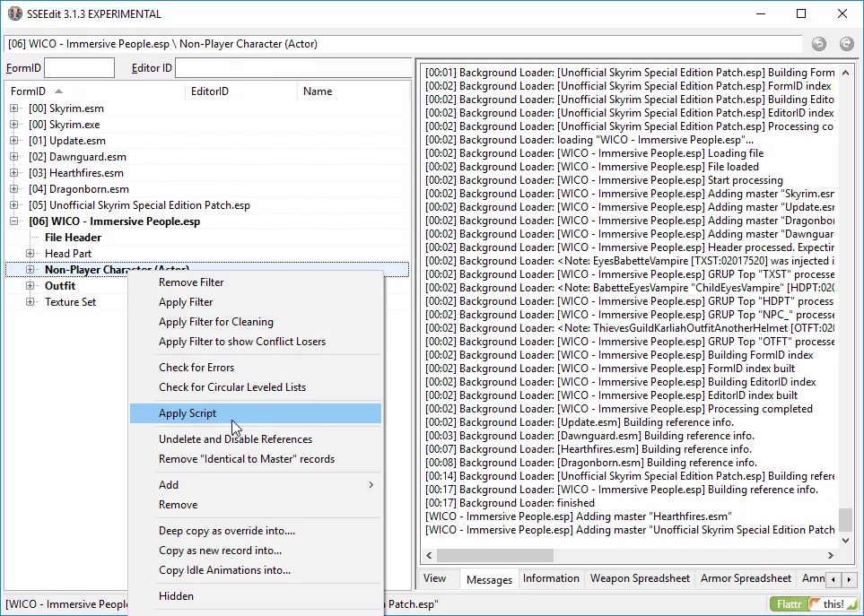
Task: Switch to the Armor Spreadsheet tab
Action: (746, 578)
